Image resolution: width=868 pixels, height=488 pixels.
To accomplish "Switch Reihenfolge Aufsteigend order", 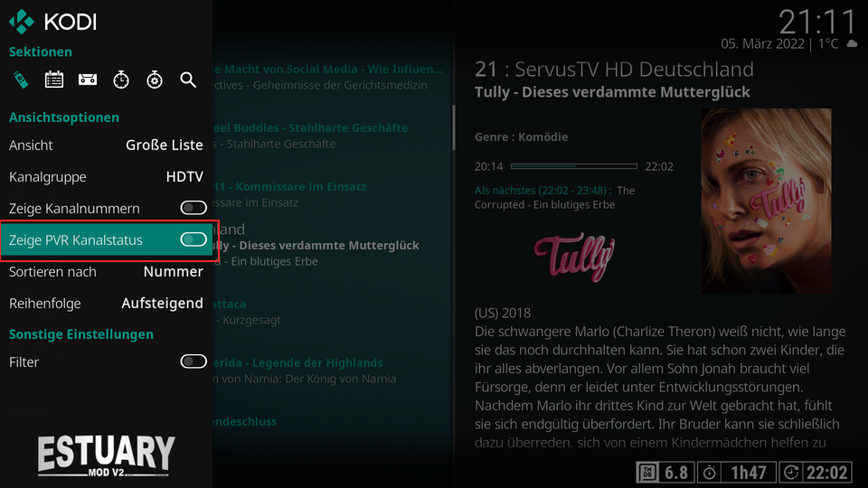I will pos(107,304).
